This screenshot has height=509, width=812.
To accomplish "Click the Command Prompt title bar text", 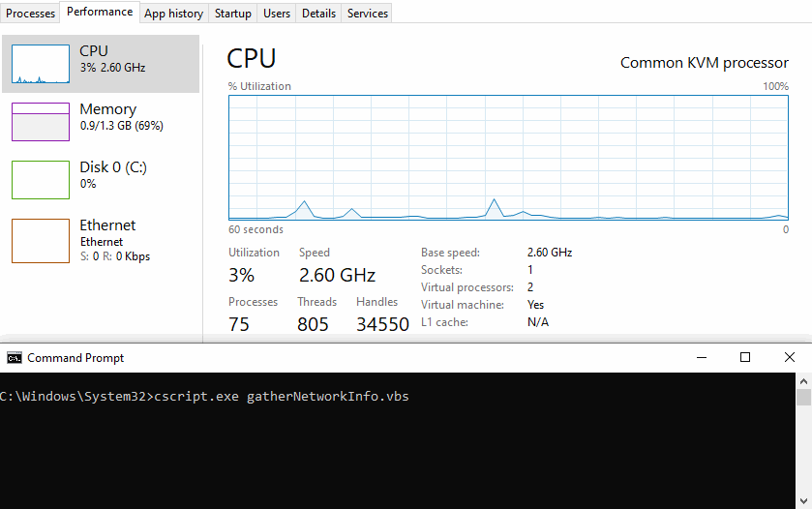I will click(x=75, y=358).
